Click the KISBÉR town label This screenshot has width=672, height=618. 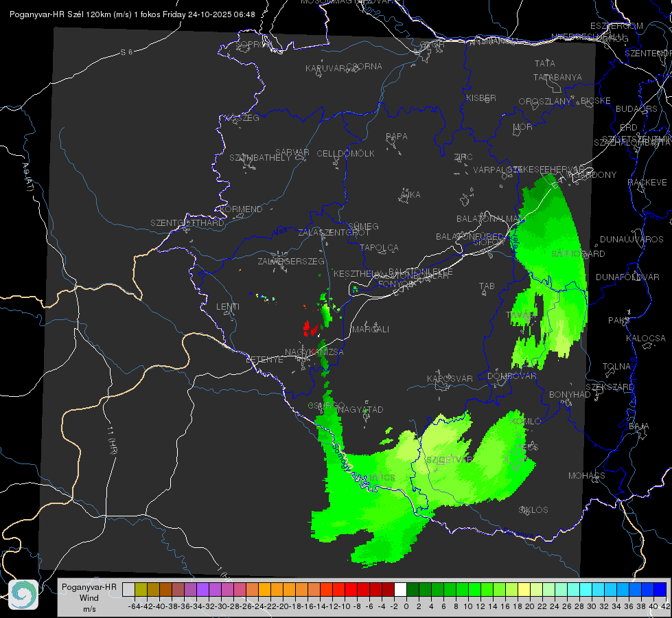tap(481, 98)
